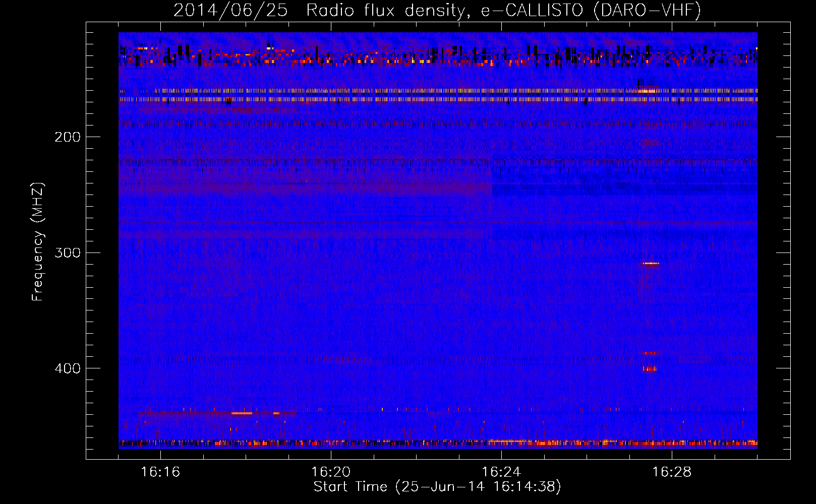Image resolution: width=816 pixels, height=504 pixels.
Task: Click the 'Frequency (MHZ)' axis label
Action: [x=38, y=242]
